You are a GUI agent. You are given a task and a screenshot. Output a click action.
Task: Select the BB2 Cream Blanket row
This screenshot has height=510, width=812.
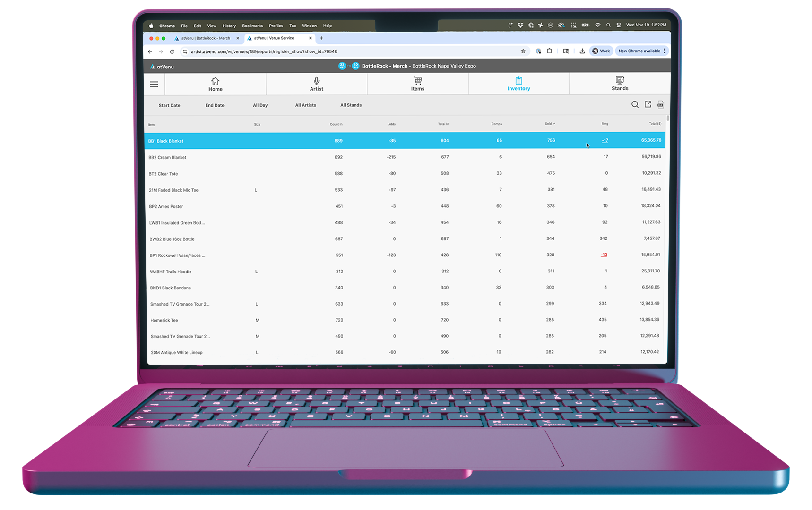click(x=405, y=157)
